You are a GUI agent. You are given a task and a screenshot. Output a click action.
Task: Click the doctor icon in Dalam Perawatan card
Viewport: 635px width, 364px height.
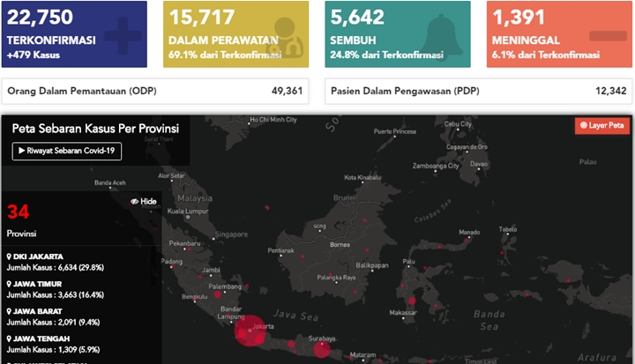click(x=287, y=38)
